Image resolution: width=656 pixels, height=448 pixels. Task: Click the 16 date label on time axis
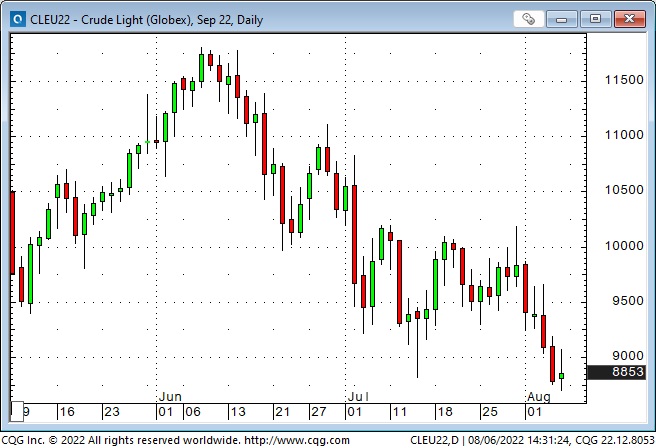[x=67, y=412]
